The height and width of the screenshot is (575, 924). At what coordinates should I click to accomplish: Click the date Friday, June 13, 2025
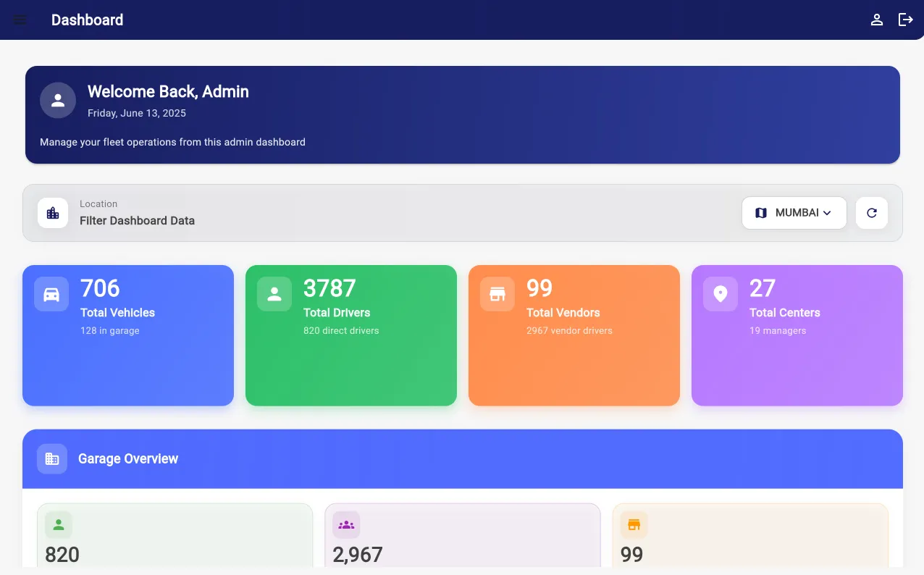[137, 113]
